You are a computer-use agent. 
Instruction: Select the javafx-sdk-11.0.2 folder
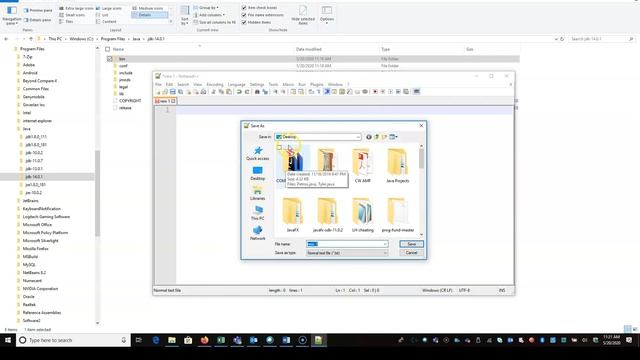click(327, 215)
